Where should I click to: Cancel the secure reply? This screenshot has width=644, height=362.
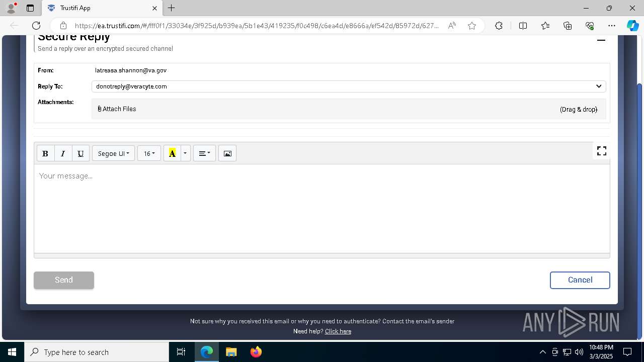580,280
